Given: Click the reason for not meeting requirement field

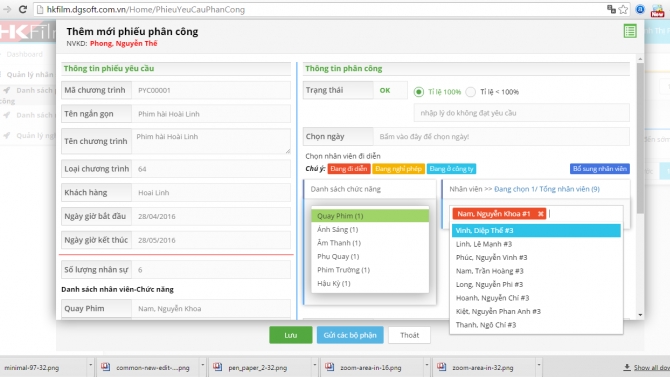Looking at the screenshot, I should [x=521, y=113].
